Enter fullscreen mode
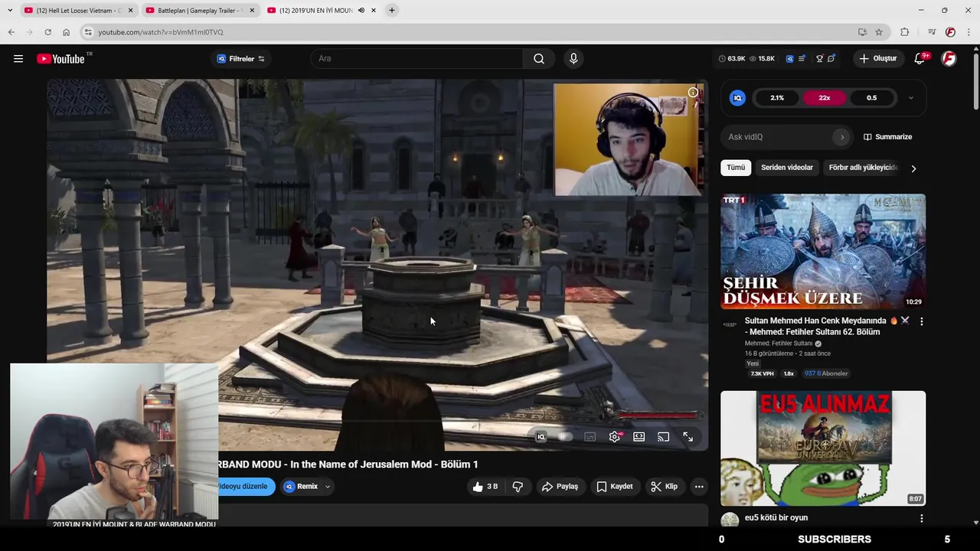The height and width of the screenshot is (551, 980). (x=688, y=437)
